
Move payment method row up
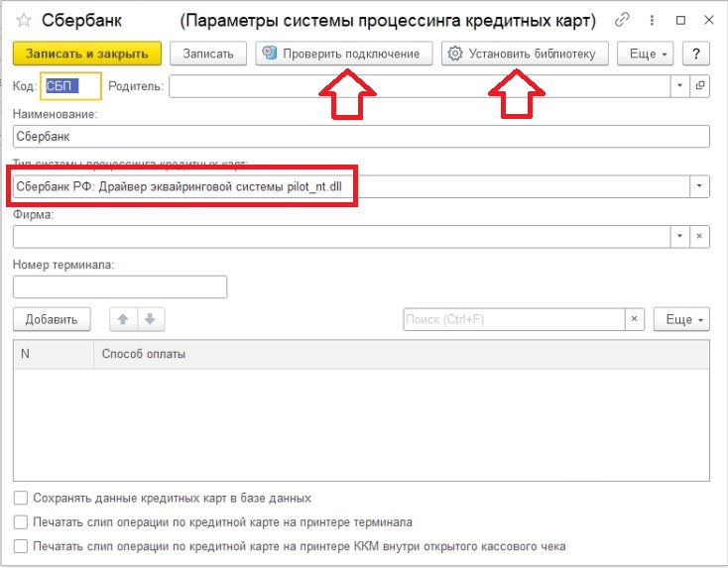[x=123, y=319]
